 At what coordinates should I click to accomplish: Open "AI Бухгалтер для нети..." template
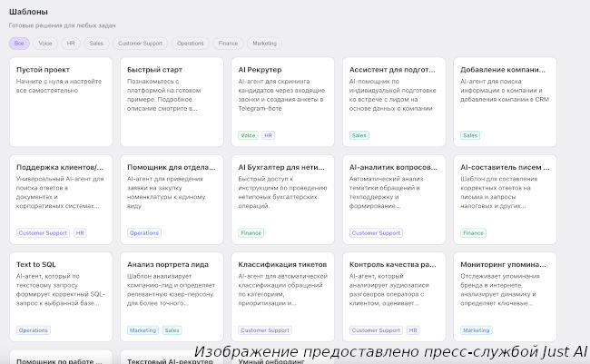(x=283, y=195)
